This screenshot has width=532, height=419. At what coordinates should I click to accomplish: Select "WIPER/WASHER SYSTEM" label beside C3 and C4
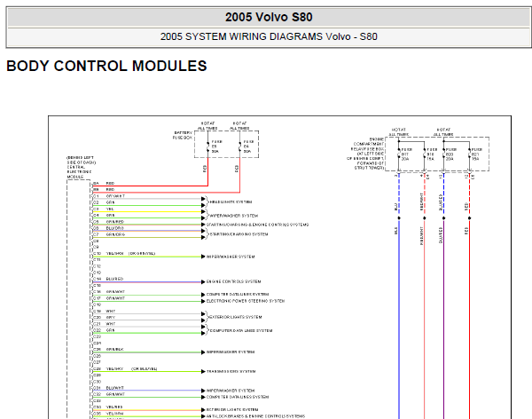(234, 216)
